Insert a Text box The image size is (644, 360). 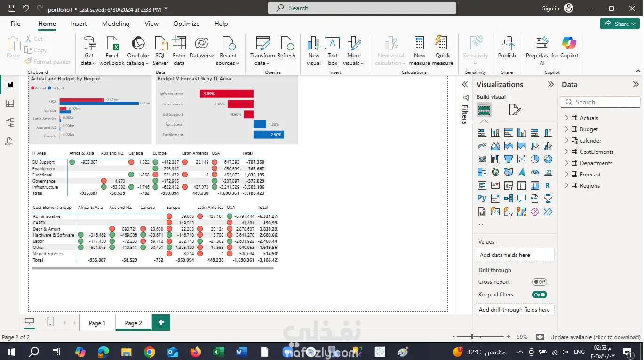click(333, 51)
